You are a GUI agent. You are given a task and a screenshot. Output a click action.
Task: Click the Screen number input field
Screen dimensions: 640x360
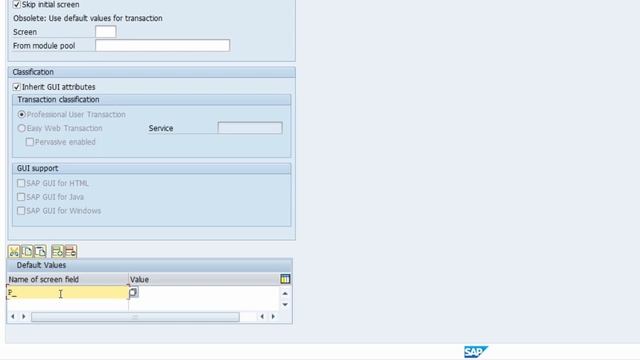tap(106, 32)
